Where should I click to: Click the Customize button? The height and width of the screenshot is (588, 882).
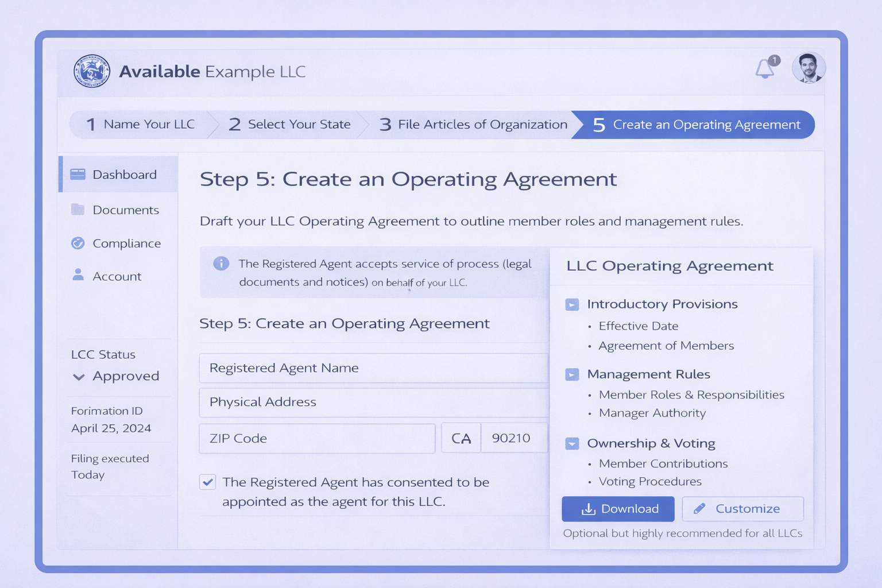742,509
